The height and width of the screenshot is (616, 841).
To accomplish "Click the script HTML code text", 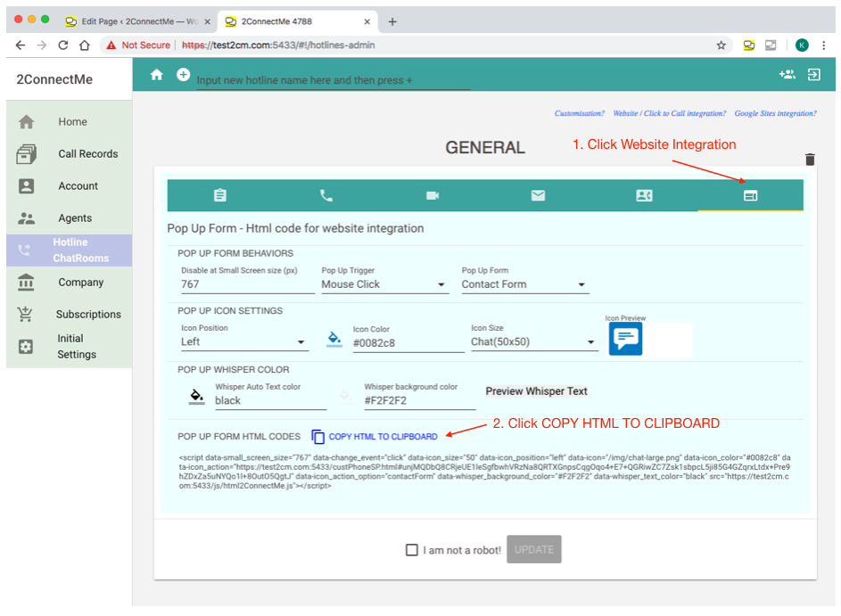I will tap(484, 472).
